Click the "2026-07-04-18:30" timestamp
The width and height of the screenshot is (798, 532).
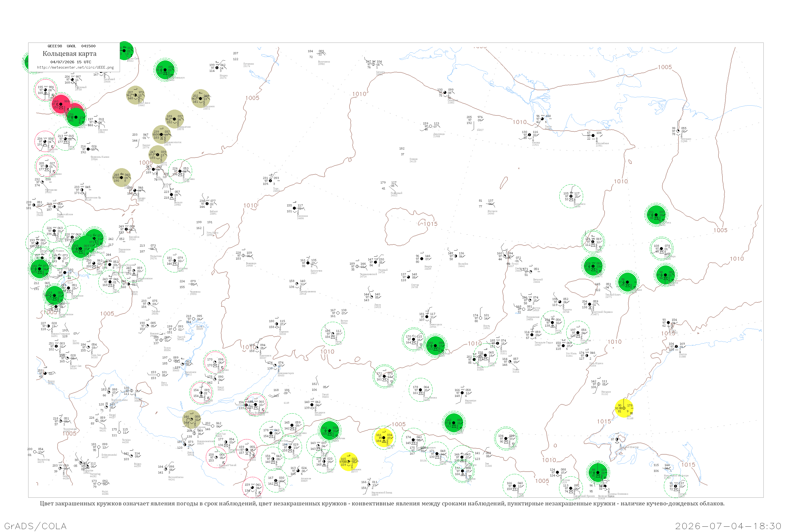tap(728, 526)
